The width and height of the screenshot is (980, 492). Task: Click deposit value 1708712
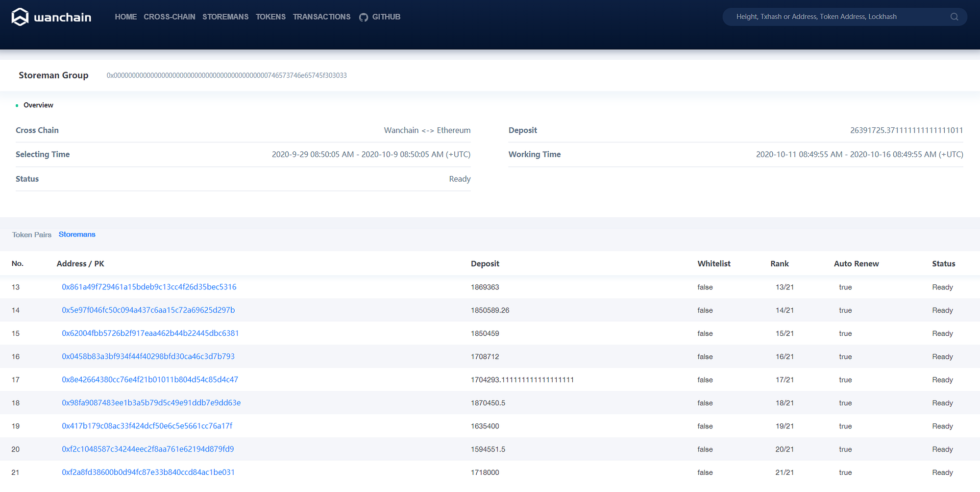pyautogui.click(x=485, y=357)
